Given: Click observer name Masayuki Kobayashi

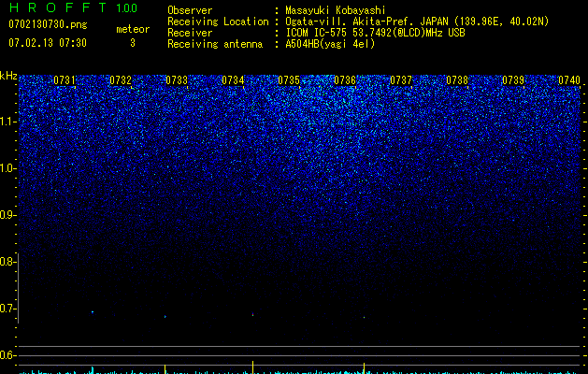Looking at the screenshot, I should (x=336, y=10).
